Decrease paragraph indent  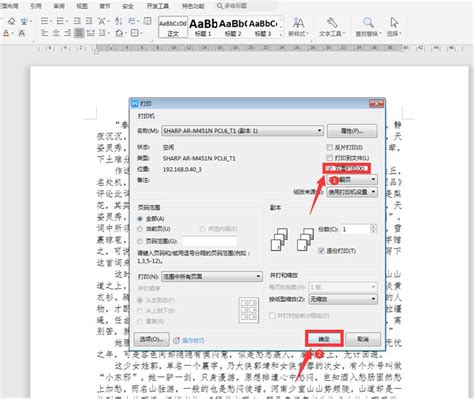click(77, 21)
